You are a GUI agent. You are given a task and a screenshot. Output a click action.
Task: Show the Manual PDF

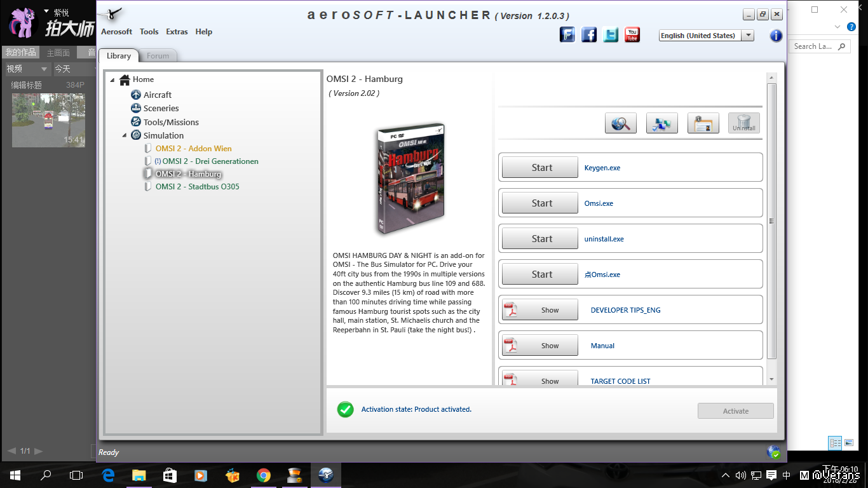(540, 346)
